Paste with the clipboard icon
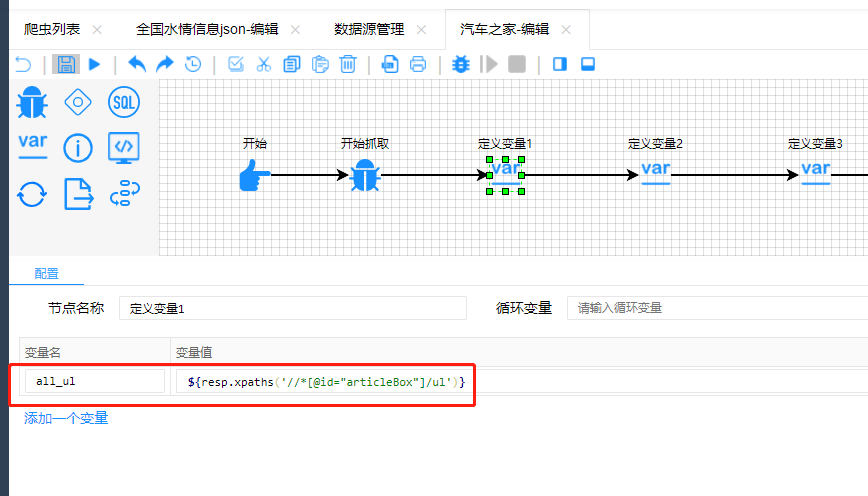This screenshot has height=496, width=868. [x=320, y=64]
